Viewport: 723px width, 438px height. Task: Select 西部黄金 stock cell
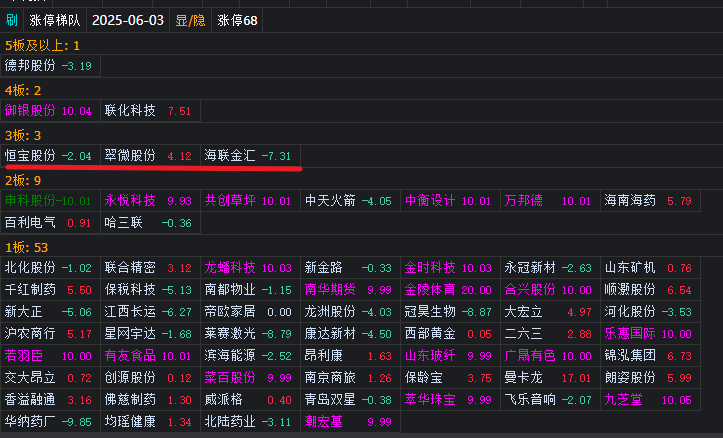450,334
